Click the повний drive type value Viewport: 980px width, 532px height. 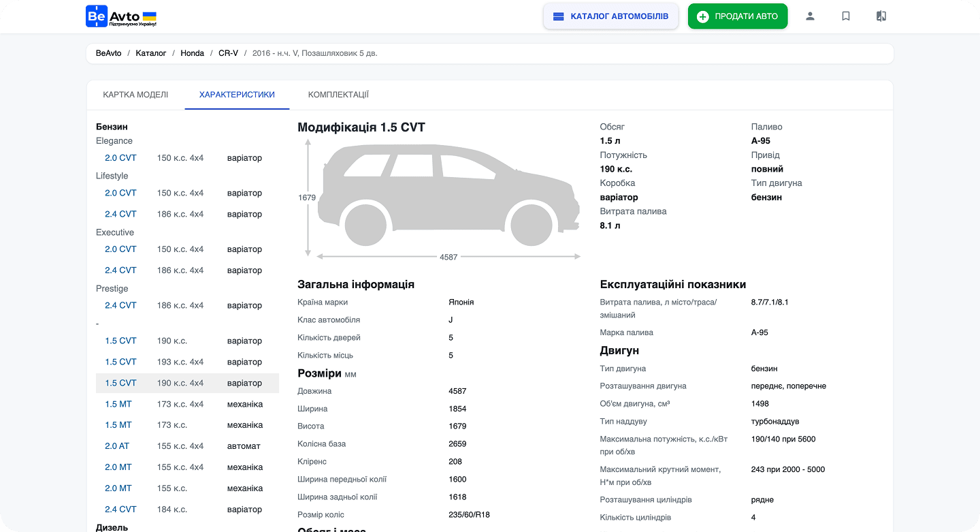pyautogui.click(x=768, y=169)
